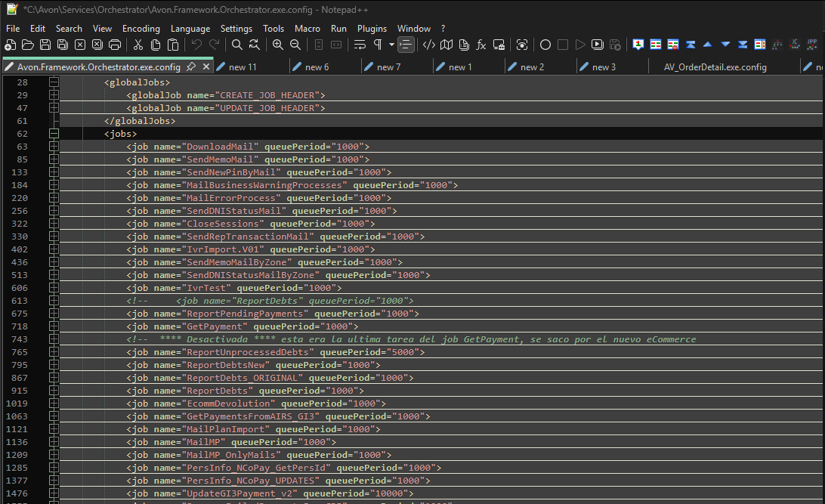
Task: Close the Avon.Framework.Orchestrator.exe.config tab
Action: pos(206,66)
